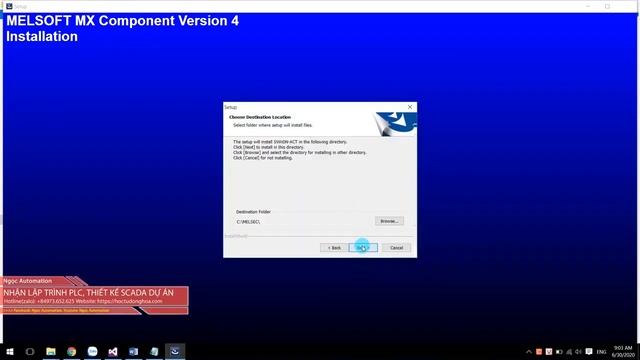
Task: Open the Zalo app on taskbar
Action: tap(92, 351)
